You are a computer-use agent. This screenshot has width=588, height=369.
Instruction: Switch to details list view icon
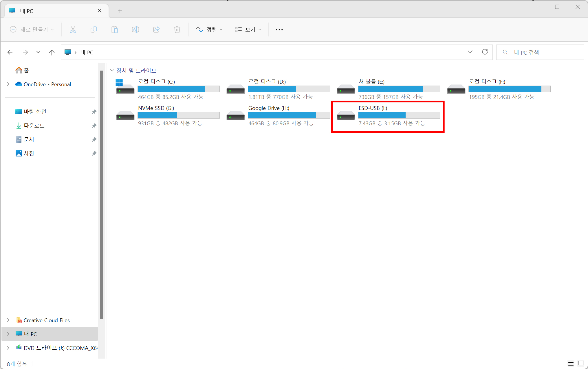[x=571, y=363]
